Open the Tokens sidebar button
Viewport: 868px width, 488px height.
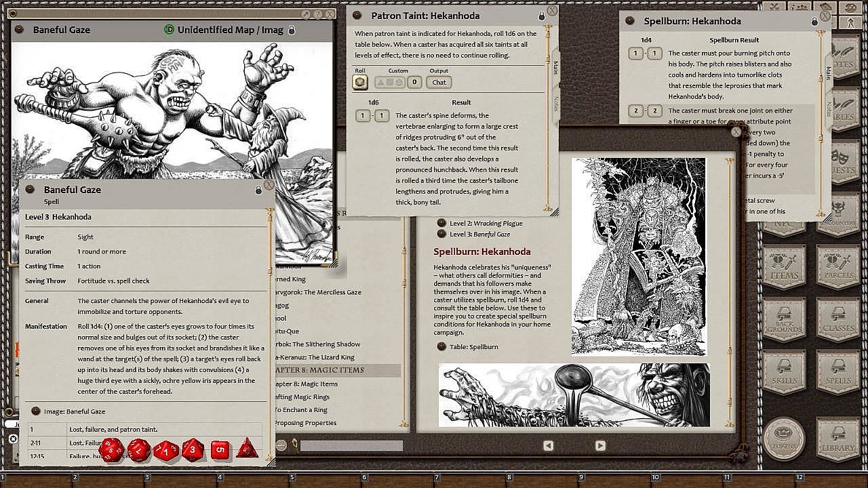(x=785, y=439)
